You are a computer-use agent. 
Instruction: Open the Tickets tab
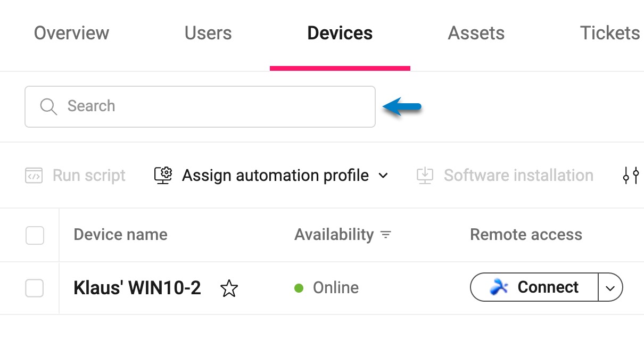click(610, 33)
